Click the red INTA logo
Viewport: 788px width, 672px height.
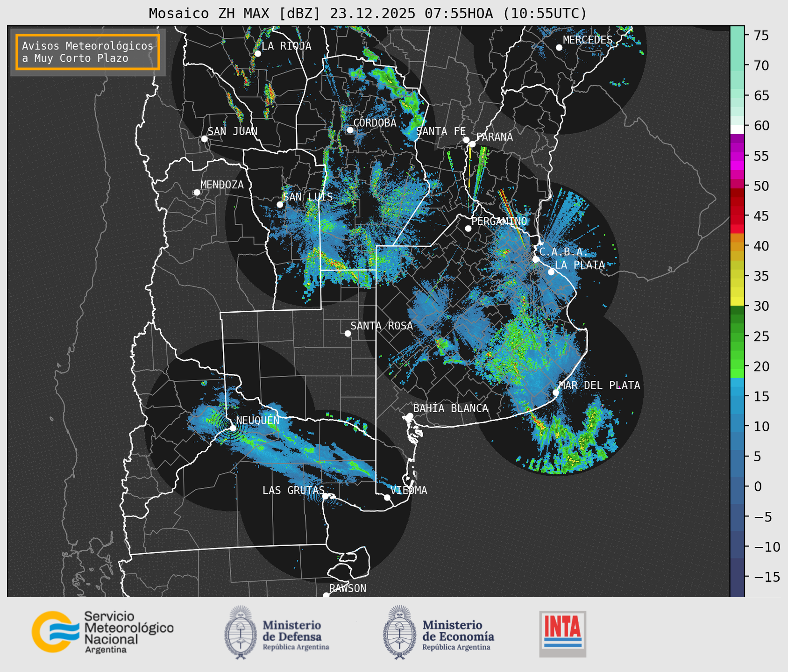click(x=562, y=634)
